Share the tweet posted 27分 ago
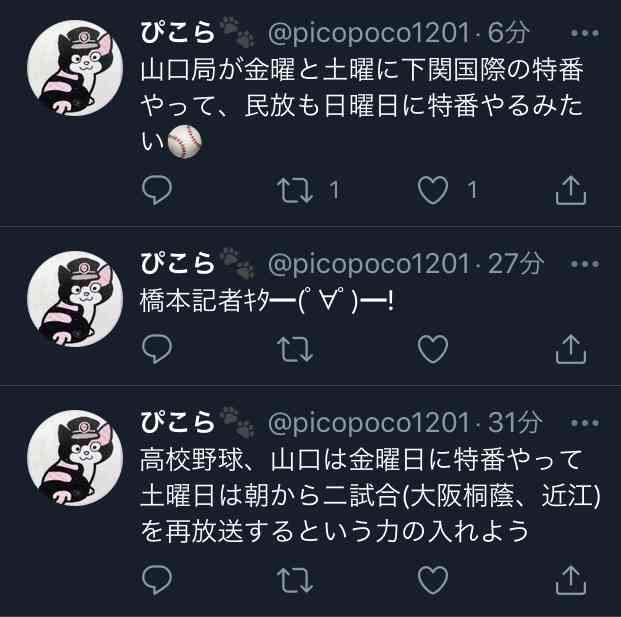The image size is (621, 617). [x=571, y=349]
